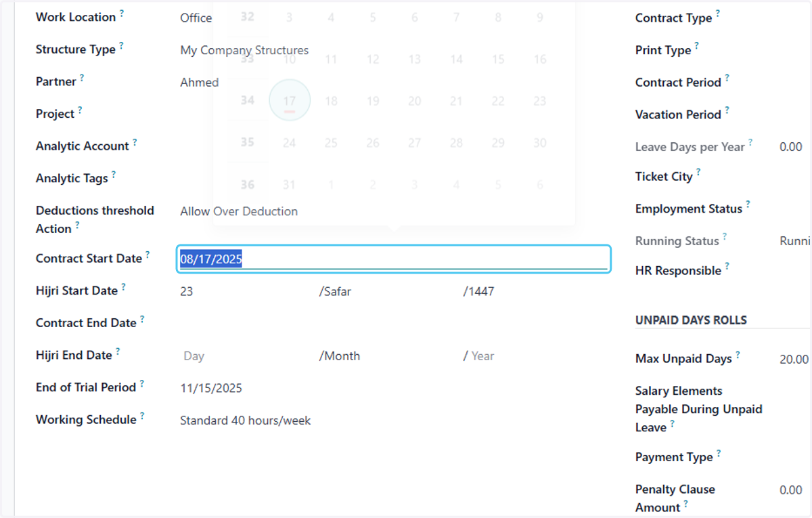Click Hijri End Date Day placeholder

click(194, 356)
